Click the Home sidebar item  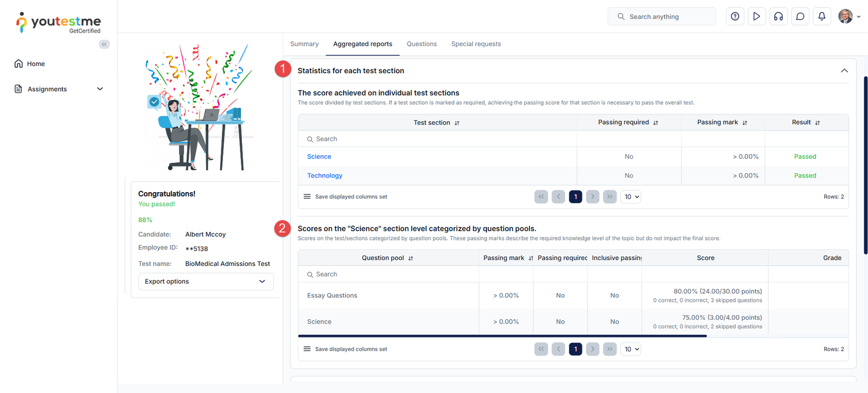coord(36,64)
